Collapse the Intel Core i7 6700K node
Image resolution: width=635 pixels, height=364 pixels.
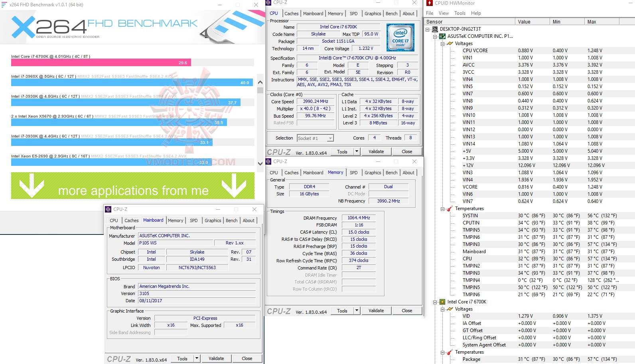point(435,302)
